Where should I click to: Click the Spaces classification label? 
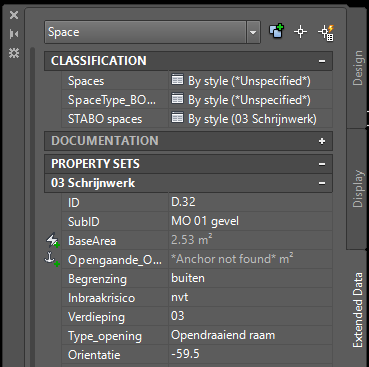pyautogui.click(x=86, y=81)
